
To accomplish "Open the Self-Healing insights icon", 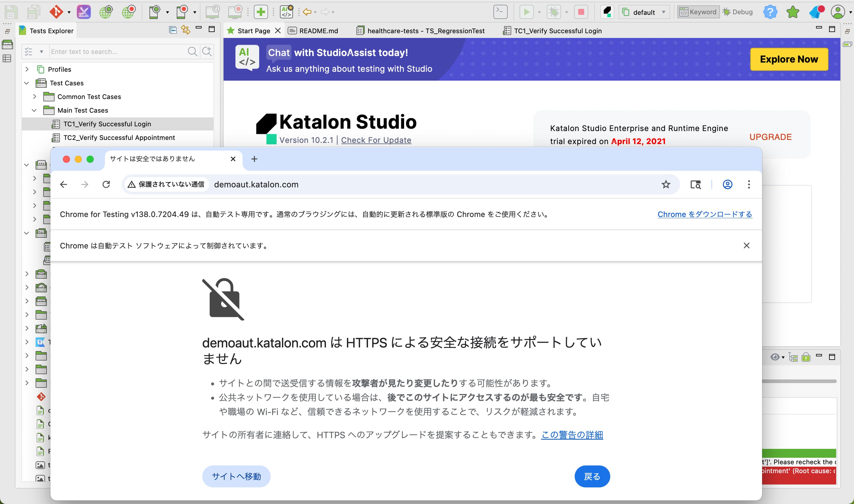I will 84,12.
